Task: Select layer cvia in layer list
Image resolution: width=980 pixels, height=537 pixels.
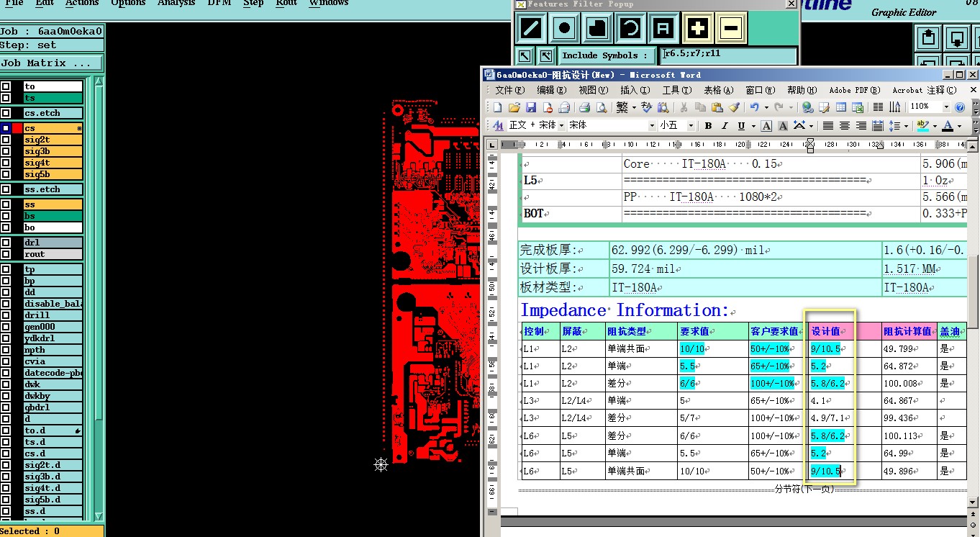Action: (x=53, y=361)
